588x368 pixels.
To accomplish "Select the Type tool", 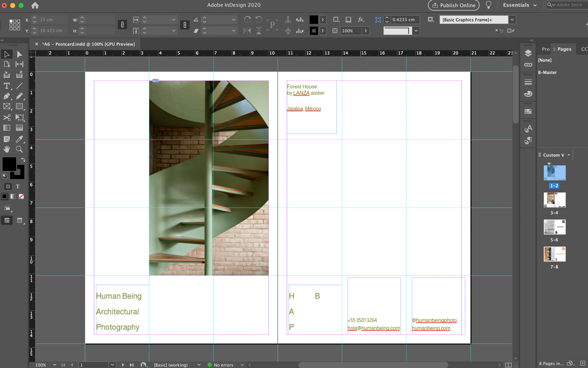I will 7,86.
